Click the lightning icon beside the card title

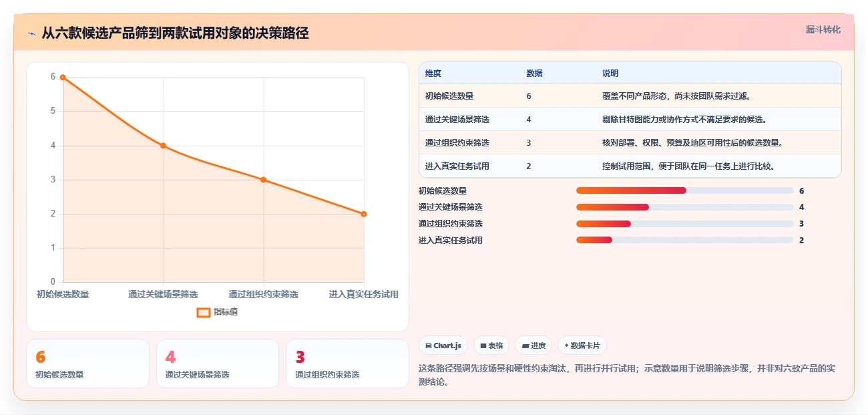pos(31,33)
